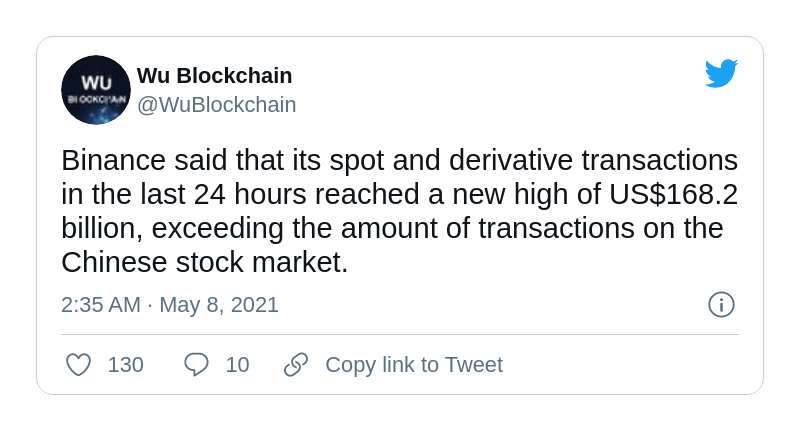Click the Twitter bird logo

tap(721, 73)
